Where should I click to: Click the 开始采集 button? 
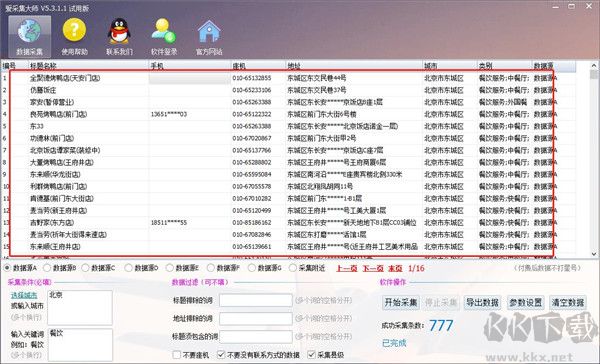(401, 302)
